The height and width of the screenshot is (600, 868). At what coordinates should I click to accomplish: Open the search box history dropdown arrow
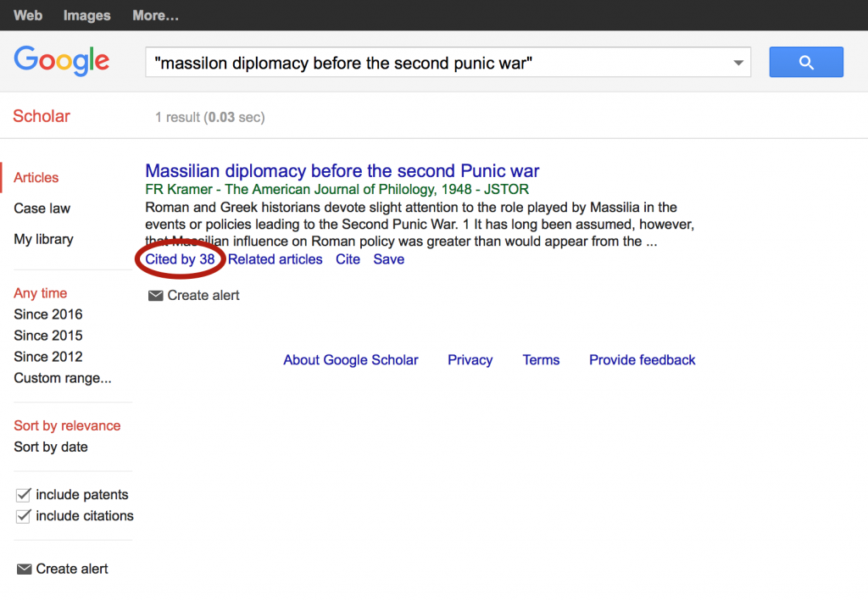point(738,62)
